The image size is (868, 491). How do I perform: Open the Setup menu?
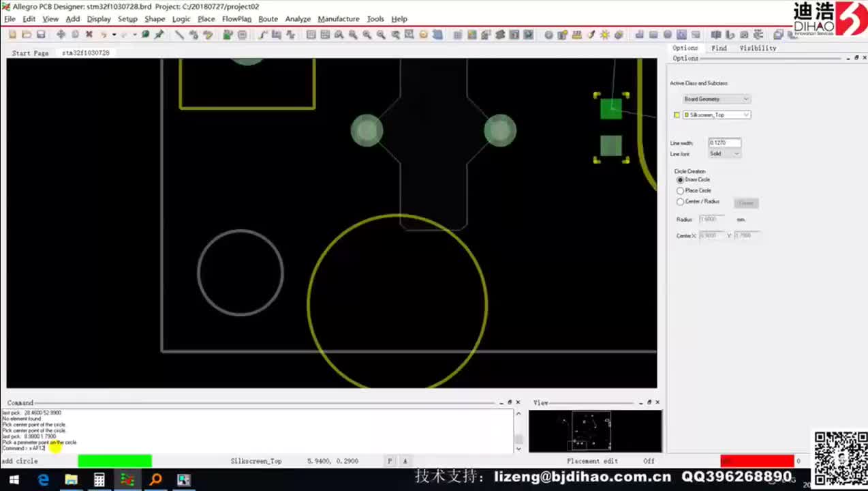[127, 19]
